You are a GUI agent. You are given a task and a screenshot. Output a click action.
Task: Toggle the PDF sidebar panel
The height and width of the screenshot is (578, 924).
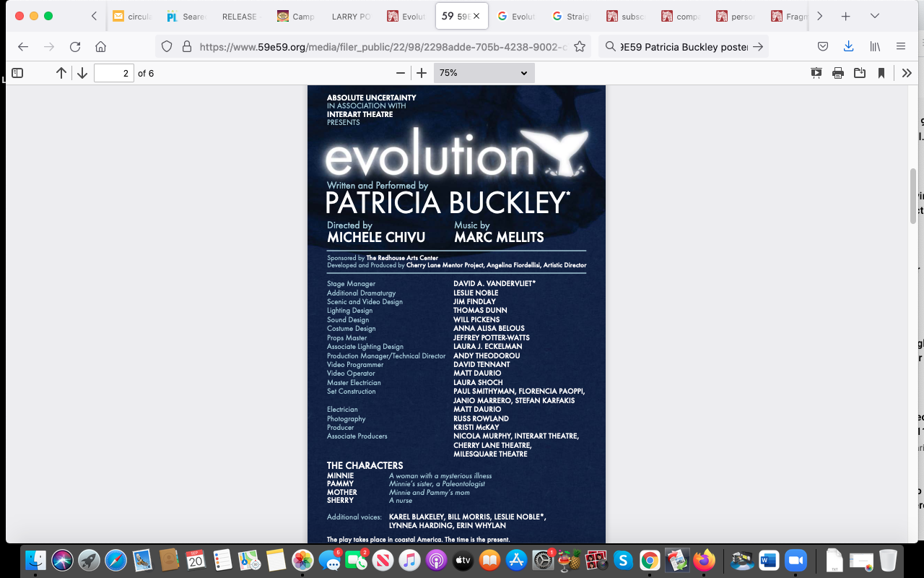[17, 73]
